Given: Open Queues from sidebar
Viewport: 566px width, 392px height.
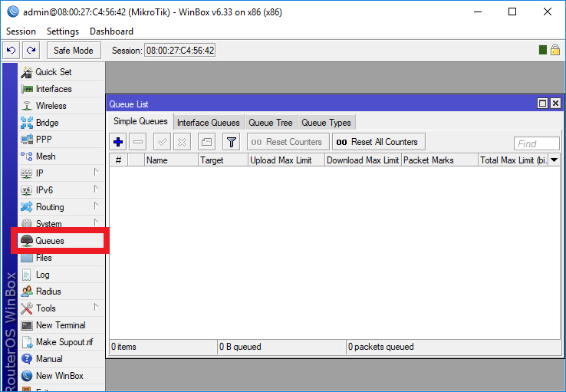Looking at the screenshot, I should (61, 241).
